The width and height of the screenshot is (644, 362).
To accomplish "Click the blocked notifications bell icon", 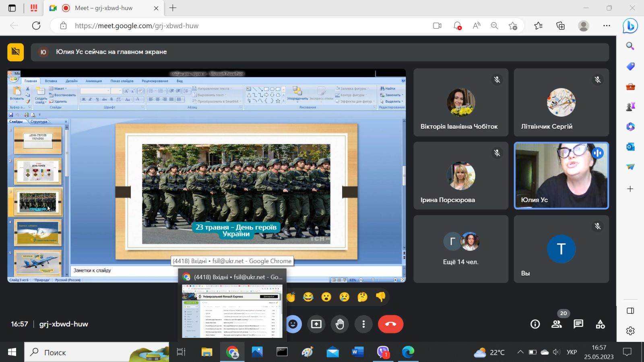I will pos(457,26).
